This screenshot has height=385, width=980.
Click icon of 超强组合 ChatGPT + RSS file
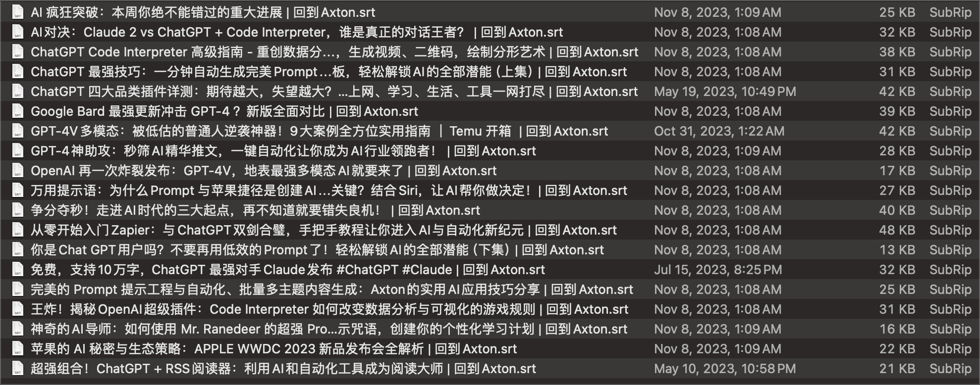[18, 369]
